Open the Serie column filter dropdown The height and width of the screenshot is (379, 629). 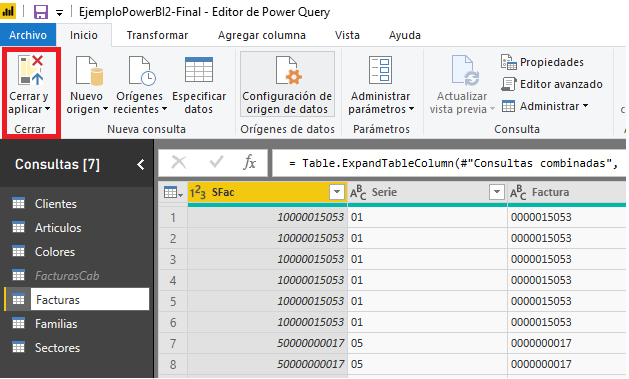497,193
